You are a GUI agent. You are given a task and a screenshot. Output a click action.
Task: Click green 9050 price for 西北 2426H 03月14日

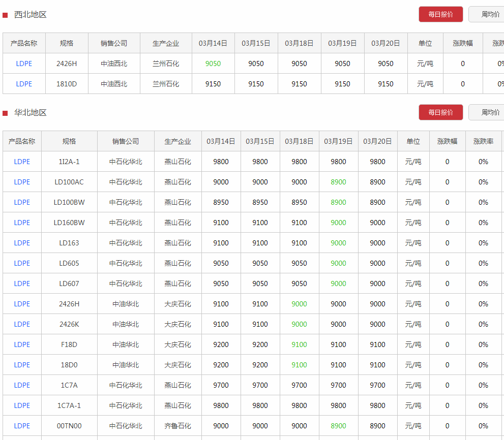point(213,64)
